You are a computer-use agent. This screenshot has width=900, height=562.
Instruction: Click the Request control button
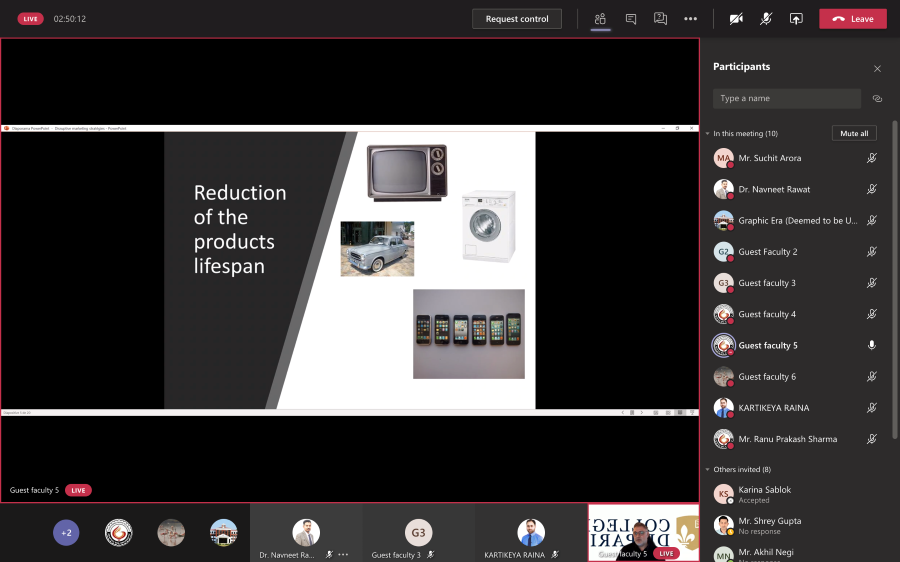tap(517, 19)
